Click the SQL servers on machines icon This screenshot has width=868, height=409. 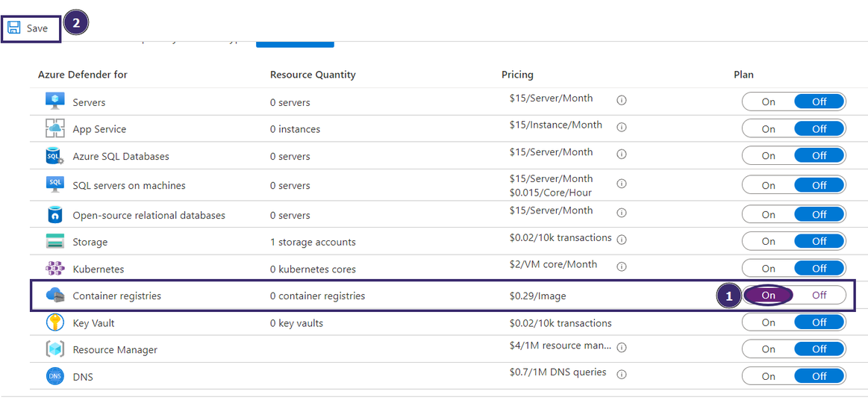click(55, 185)
